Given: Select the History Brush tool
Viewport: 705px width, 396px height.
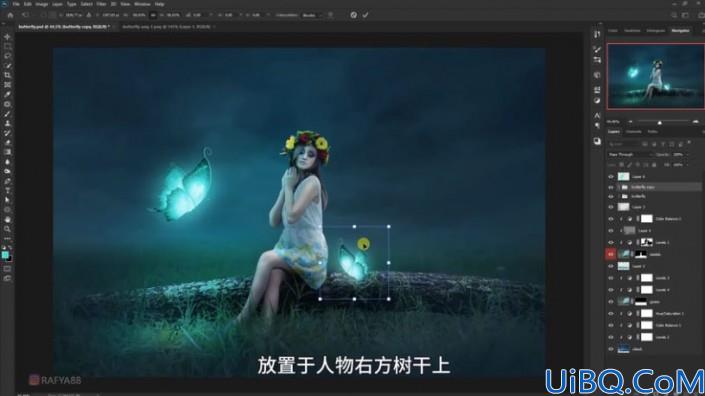Looking at the screenshot, I should (x=7, y=133).
